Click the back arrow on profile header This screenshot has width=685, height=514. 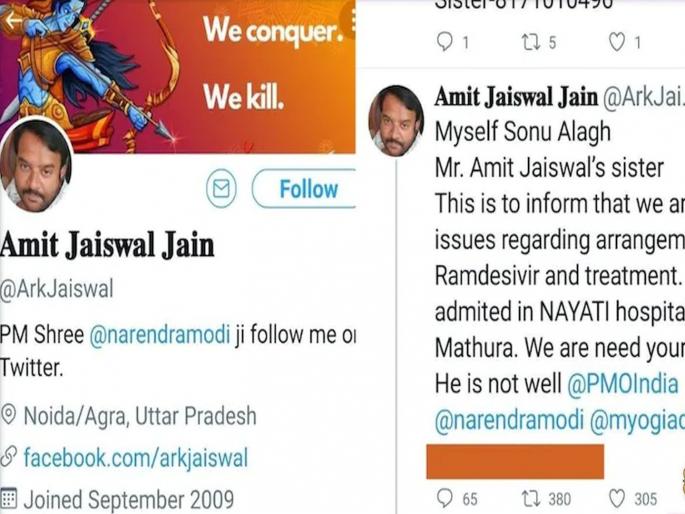13,21
